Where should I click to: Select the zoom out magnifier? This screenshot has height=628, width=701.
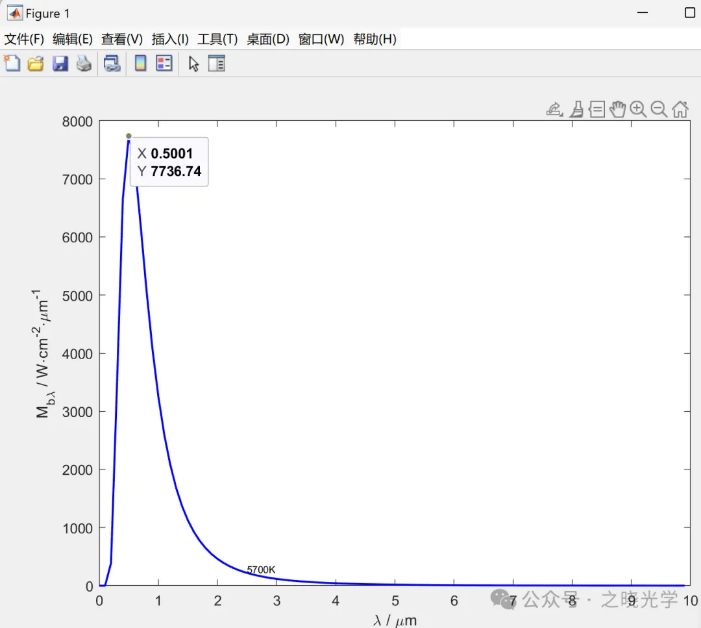click(x=659, y=109)
